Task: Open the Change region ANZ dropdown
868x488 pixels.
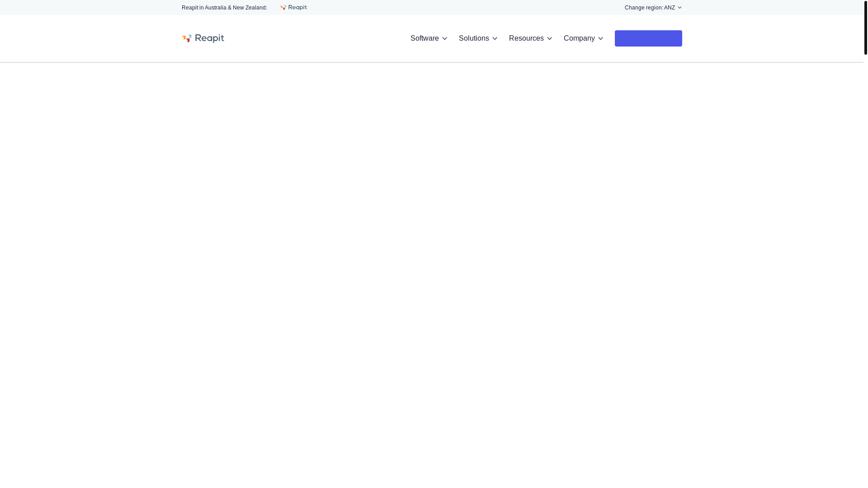Action: pyautogui.click(x=653, y=8)
